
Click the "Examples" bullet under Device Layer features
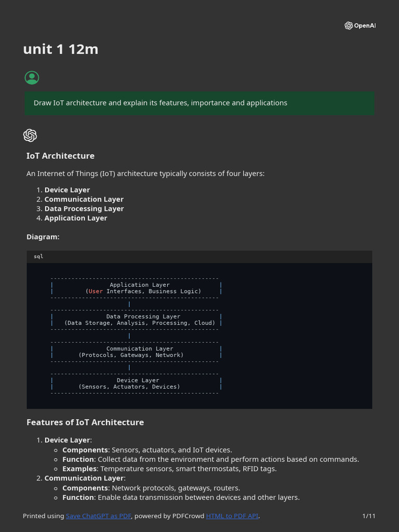[x=79, y=469]
